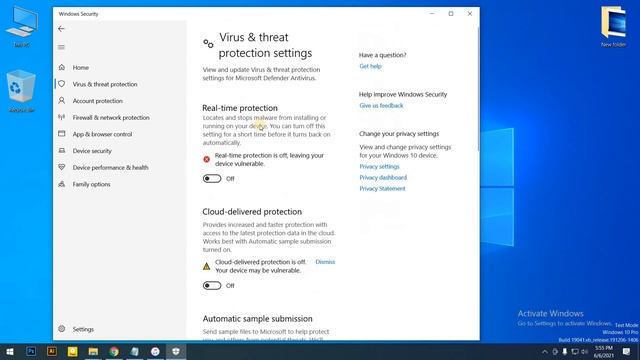The height and width of the screenshot is (360, 640).
Task: Select Virus & threat protection in sidebar
Action: click(105, 84)
